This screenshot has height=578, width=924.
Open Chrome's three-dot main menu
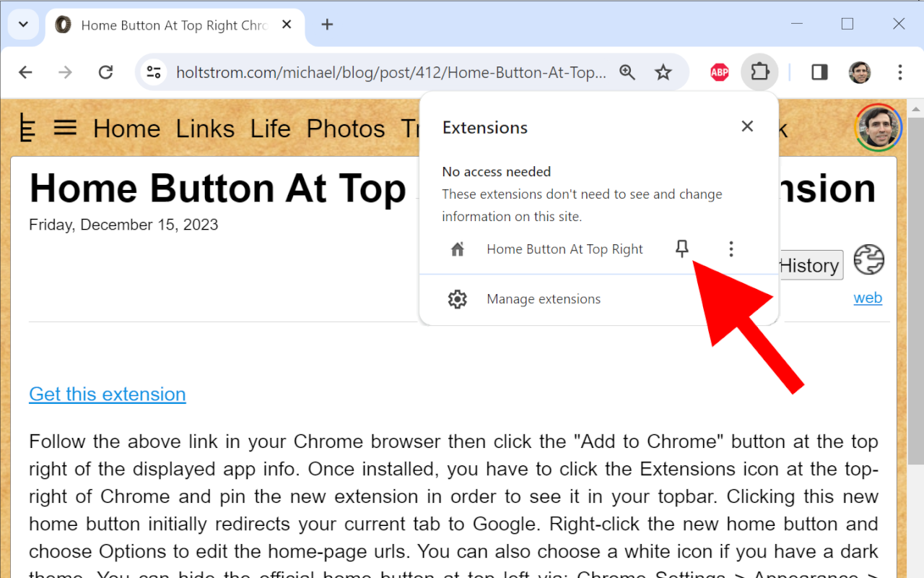coord(899,72)
